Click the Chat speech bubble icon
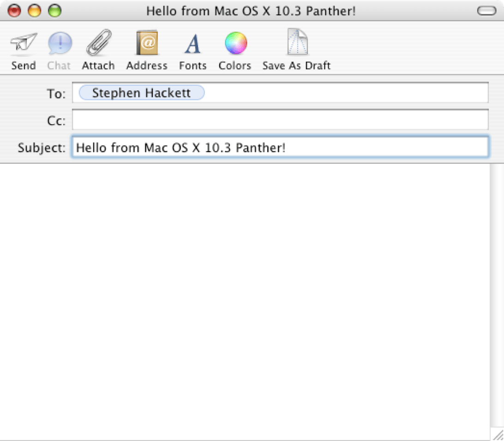The height and width of the screenshot is (441, 504). pos(60,43)
